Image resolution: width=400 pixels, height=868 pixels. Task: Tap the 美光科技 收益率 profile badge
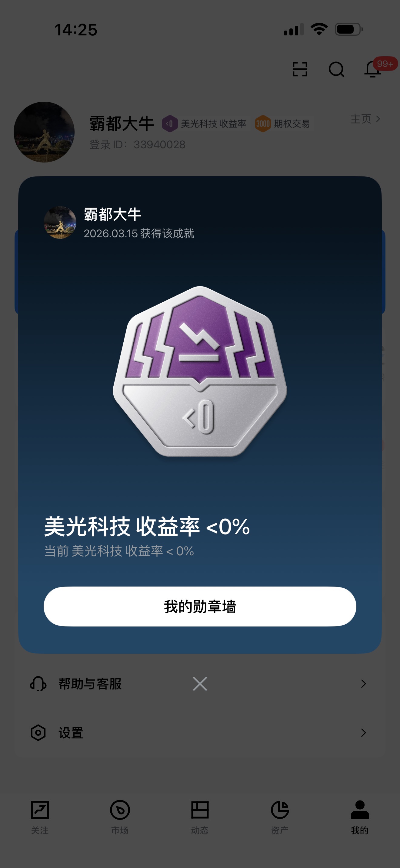205,124
